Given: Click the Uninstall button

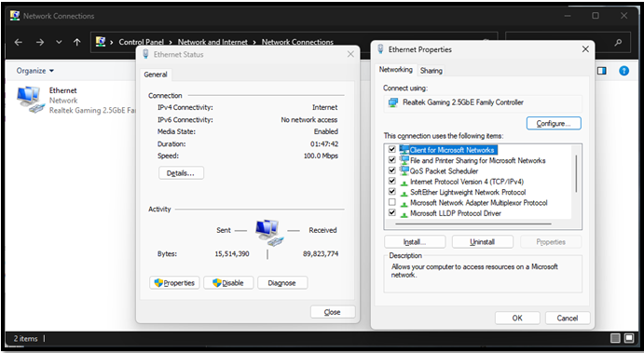Looking at the screenshot, I should 483,242.
